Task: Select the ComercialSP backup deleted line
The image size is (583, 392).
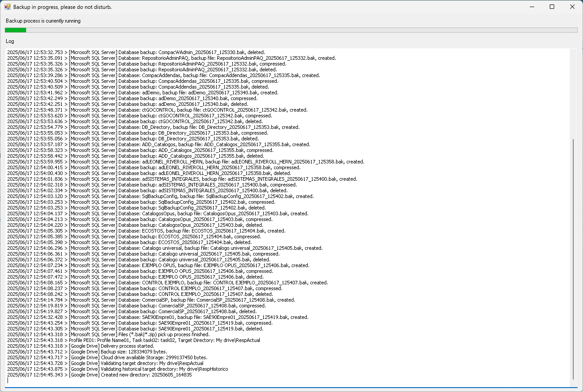Action: tap(132, 311)
